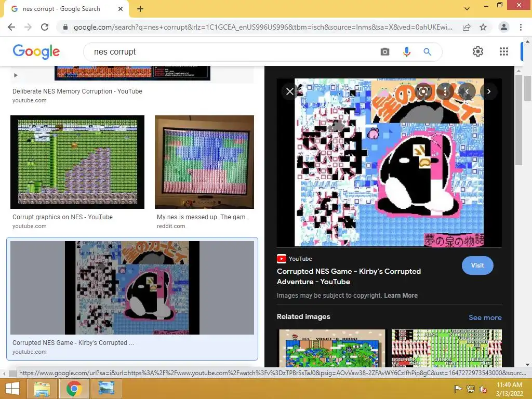Switch to Chrome in taskbar
The image size is (532, 399).
[x=74, y=389]
